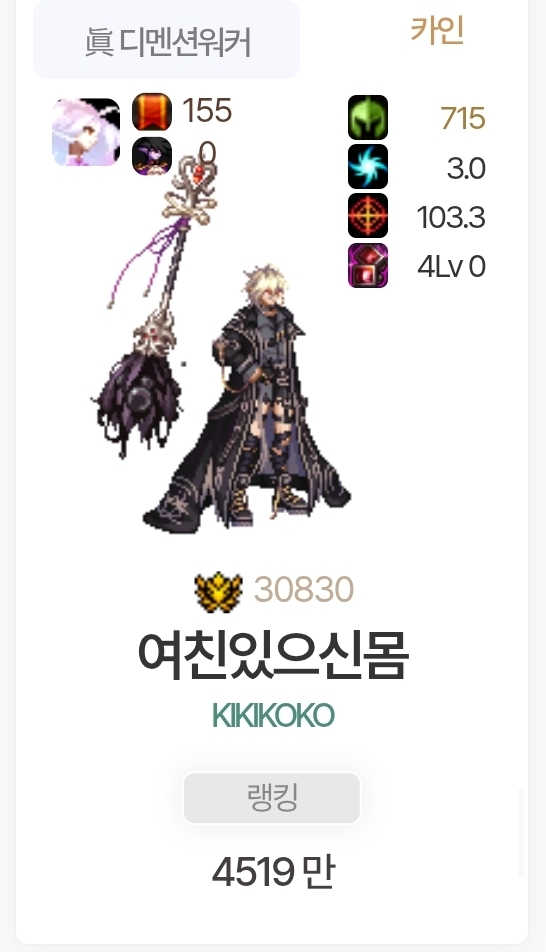Click the 4519 만 damage value
The width and height of the screenshot is (546, 952).
pos(273,872)
